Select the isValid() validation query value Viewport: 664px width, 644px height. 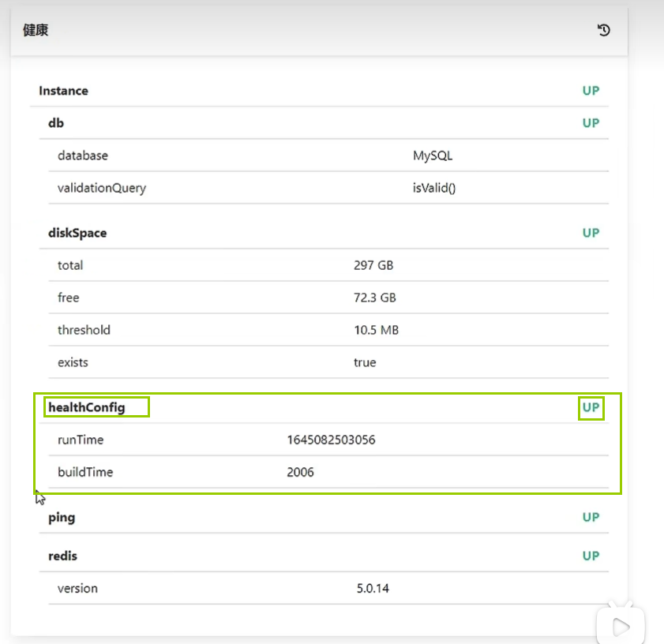pos(434,188)
